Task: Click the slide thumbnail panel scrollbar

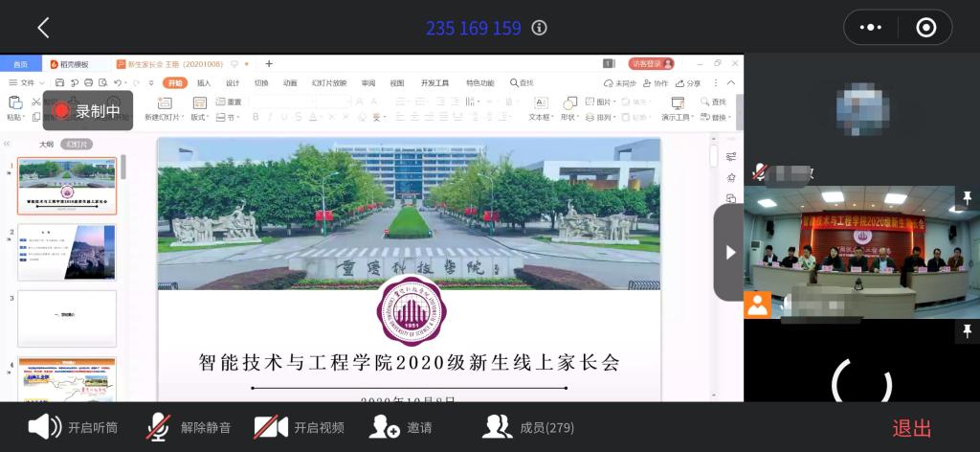Action: coord(123,167)
